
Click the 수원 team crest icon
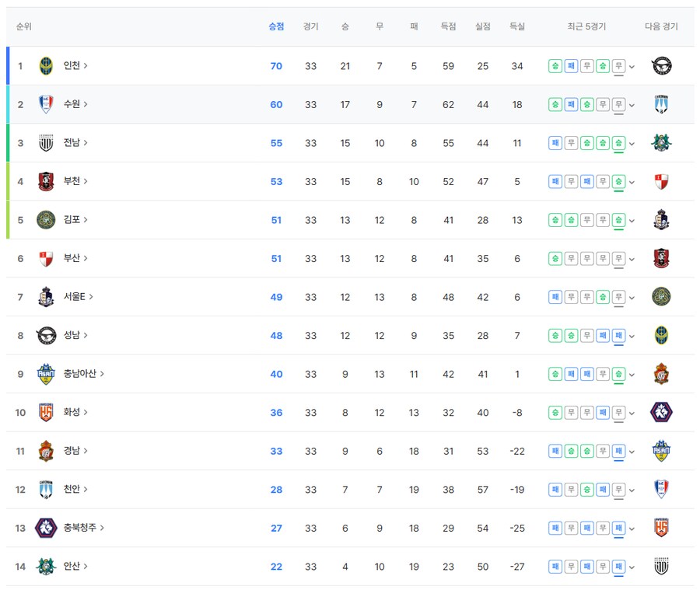coord(46,104)
